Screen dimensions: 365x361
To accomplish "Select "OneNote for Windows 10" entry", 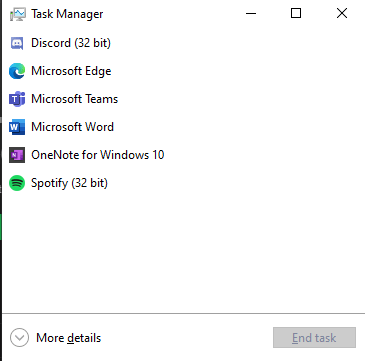I will point(98,155).
